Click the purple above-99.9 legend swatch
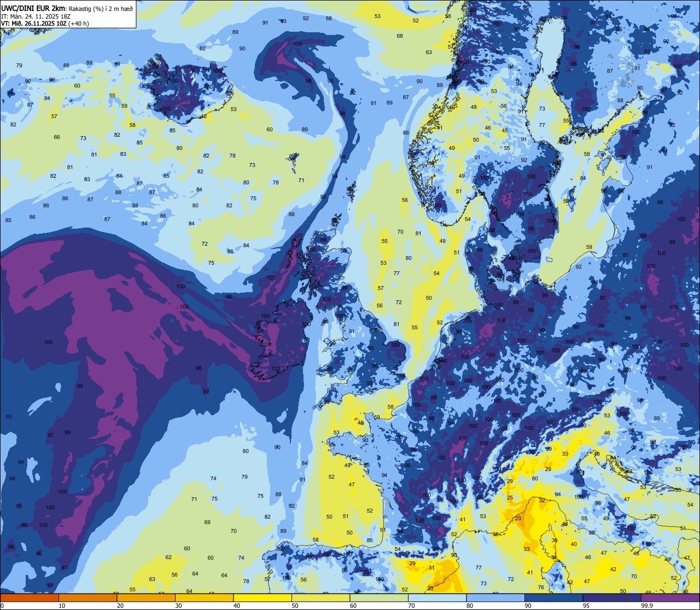 [670, 598]
